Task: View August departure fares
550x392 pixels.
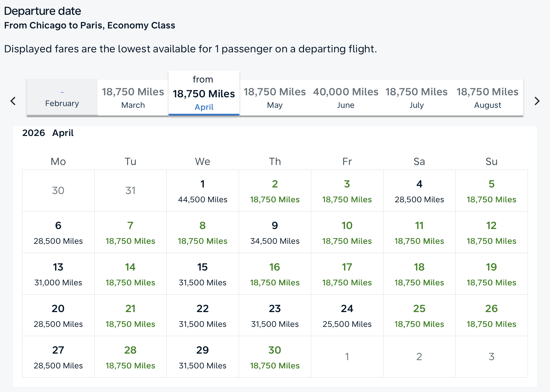Action: click(487, 98)
